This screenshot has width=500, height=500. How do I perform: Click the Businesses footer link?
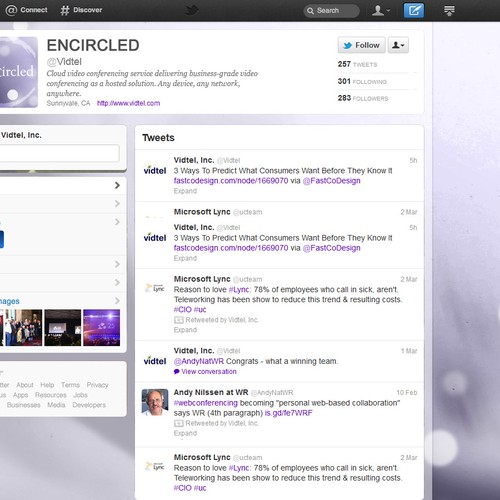pyautogui.click(x=24, y=405)
